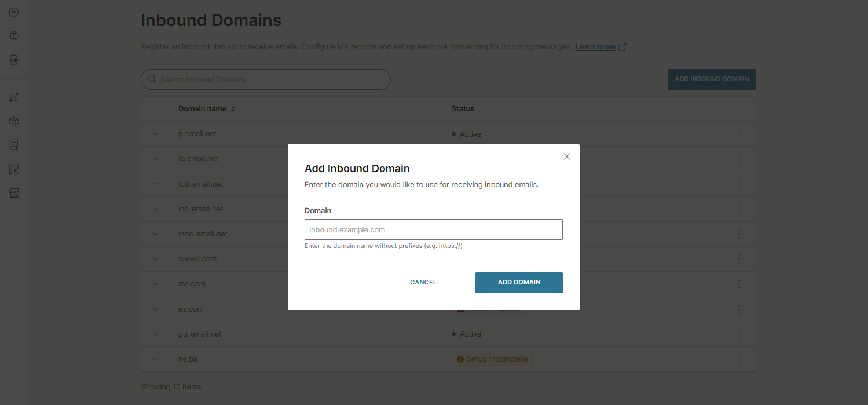The height and width of the screenshot is (405, 868).
Task: Select the contacts/audience icon in the sidebar
Action: point(13,121)
